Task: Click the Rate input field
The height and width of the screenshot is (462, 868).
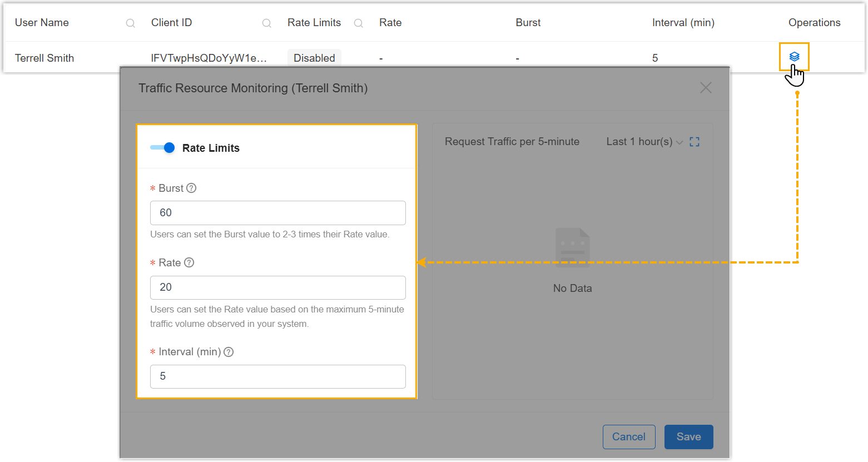Action: tap(278, 287)
